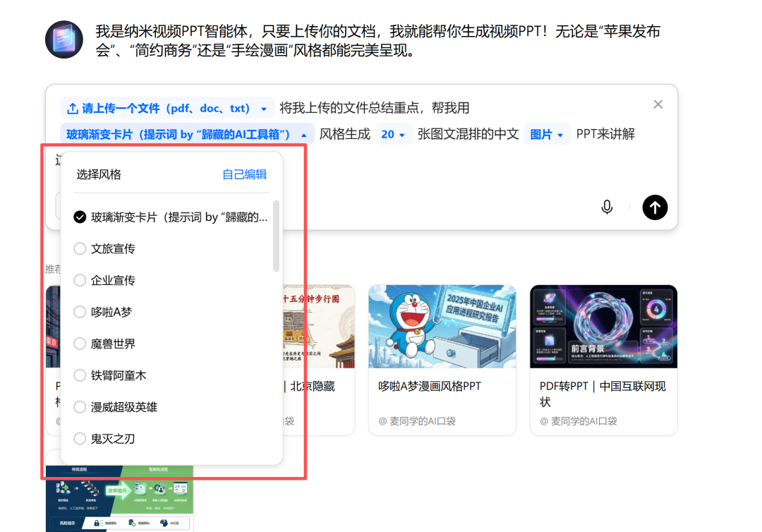Viewport: 762px width, 532px height.
Task: Click the microphone icon for voice input
Action: click(607, 207)
